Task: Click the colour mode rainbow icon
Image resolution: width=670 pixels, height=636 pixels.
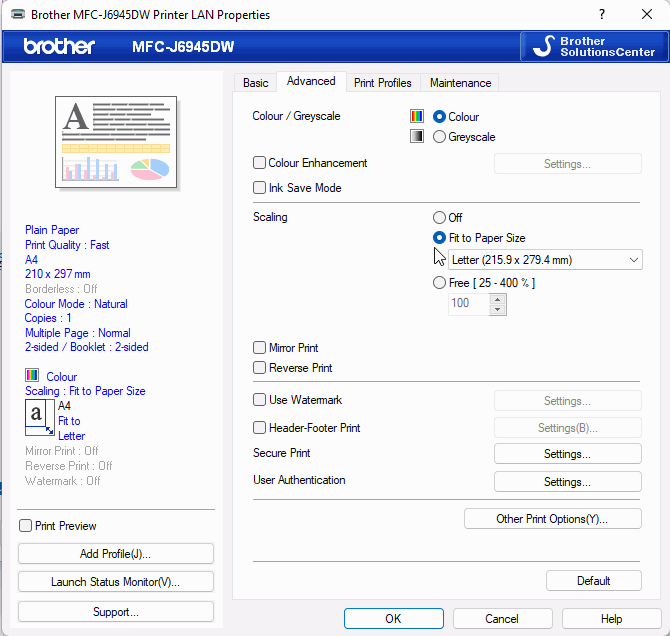Action: [417, 116]
